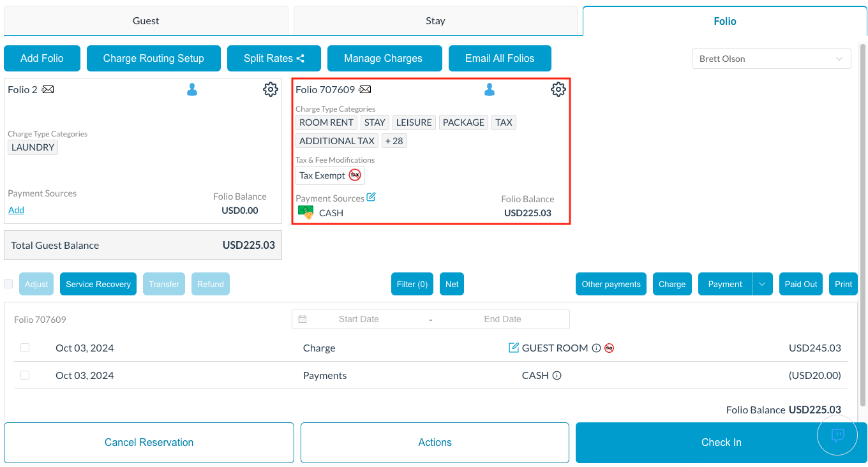Click the gear icon on Folio 2

[270, 89]
